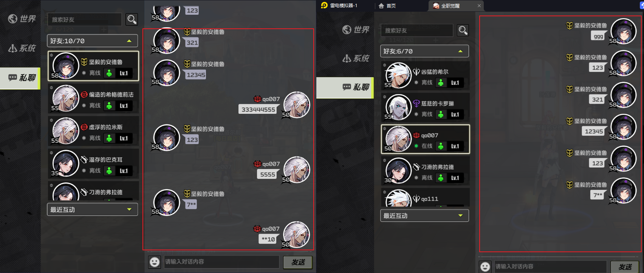This screenshot has height=273, width=644.
Task: Click right 发送 send button
Action: (x=625, y=267)
